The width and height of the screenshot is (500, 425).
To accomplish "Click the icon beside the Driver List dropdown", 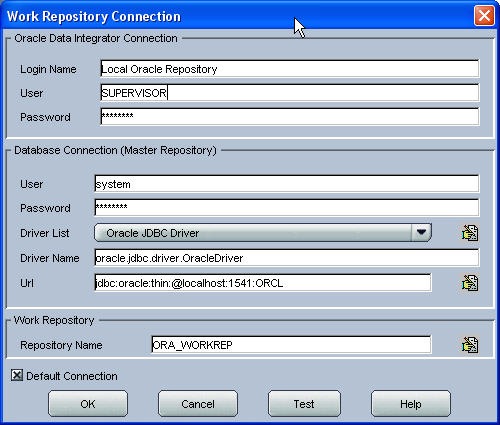I will 470,233.
